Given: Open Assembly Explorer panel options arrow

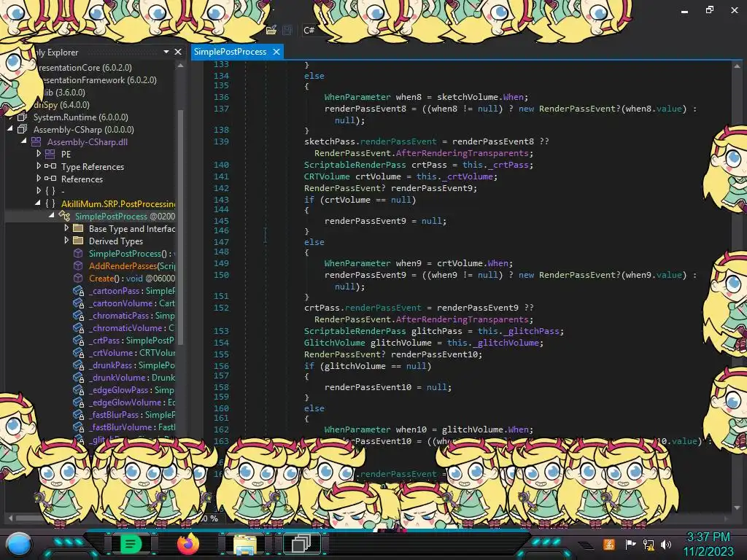Looking at the screenshot, I should point(166,52).
